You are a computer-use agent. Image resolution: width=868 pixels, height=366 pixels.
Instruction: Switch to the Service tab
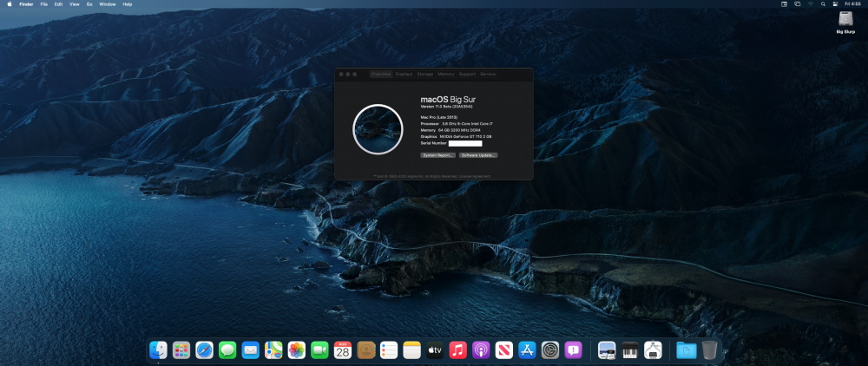pyautogui.click(x=488, y=74)
